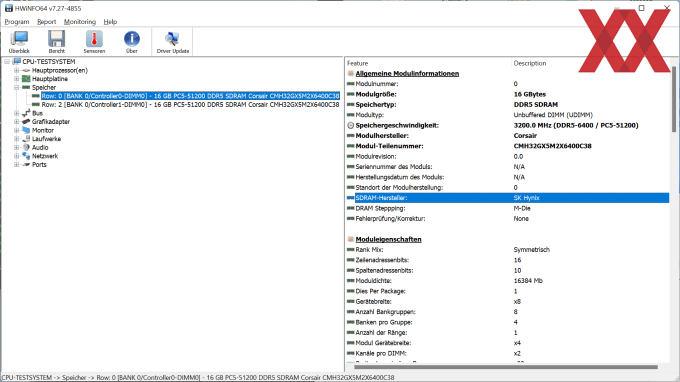Image resolution: width=680 pixels, height=382 pixels.
Task: Click the status bar path text
Action: click(198, 378)
